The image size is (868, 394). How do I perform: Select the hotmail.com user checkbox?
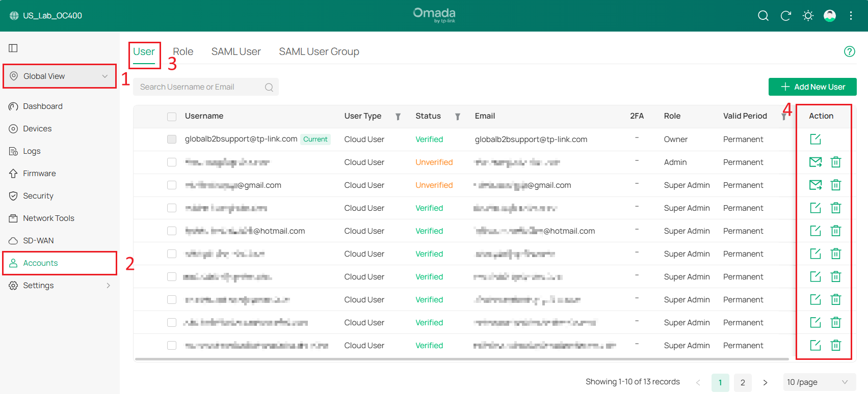[x=172, y=231]
